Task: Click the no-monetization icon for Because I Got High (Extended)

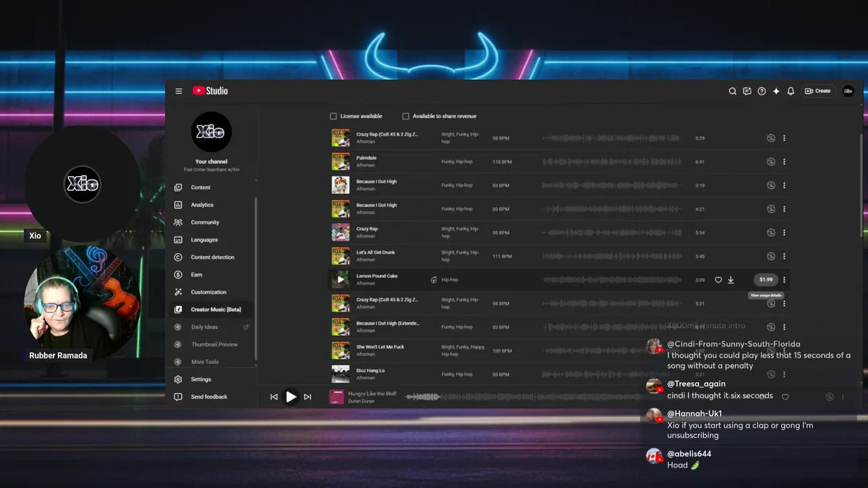Action: pos(771,327)
